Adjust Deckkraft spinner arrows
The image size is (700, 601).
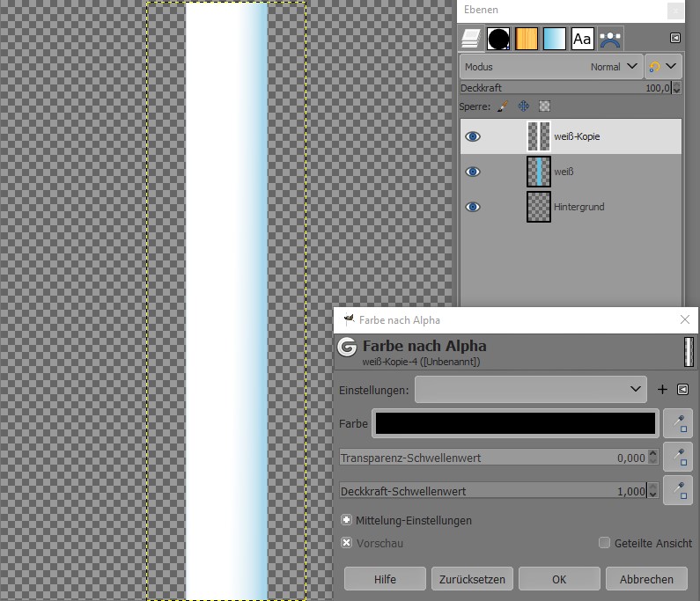[x=677, y=88]
